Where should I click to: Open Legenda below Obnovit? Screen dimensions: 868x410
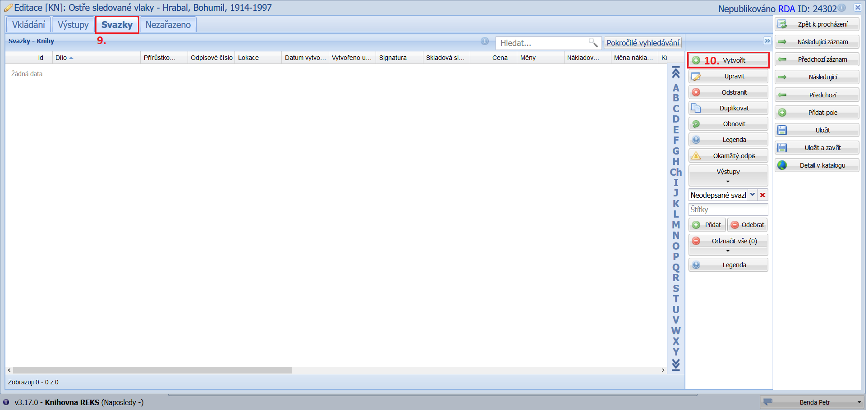coord(728,140)
